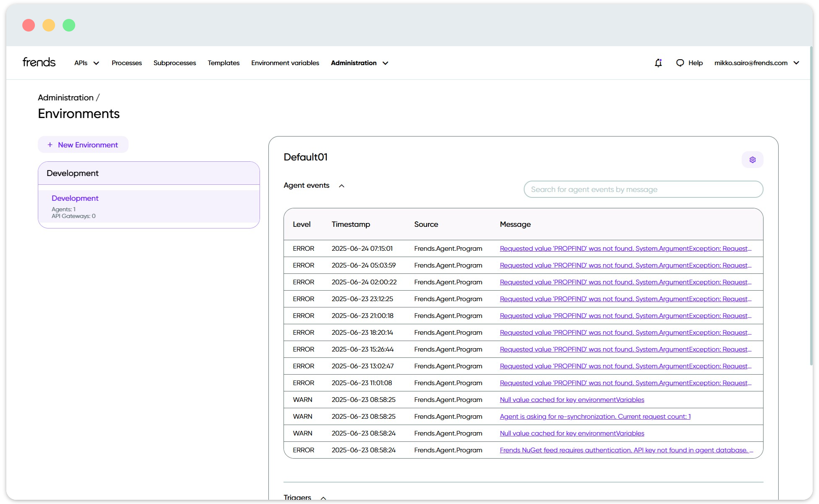Open notifications via the bell icon
Viewport: 819px width, 504px height.
pos(658,63)
